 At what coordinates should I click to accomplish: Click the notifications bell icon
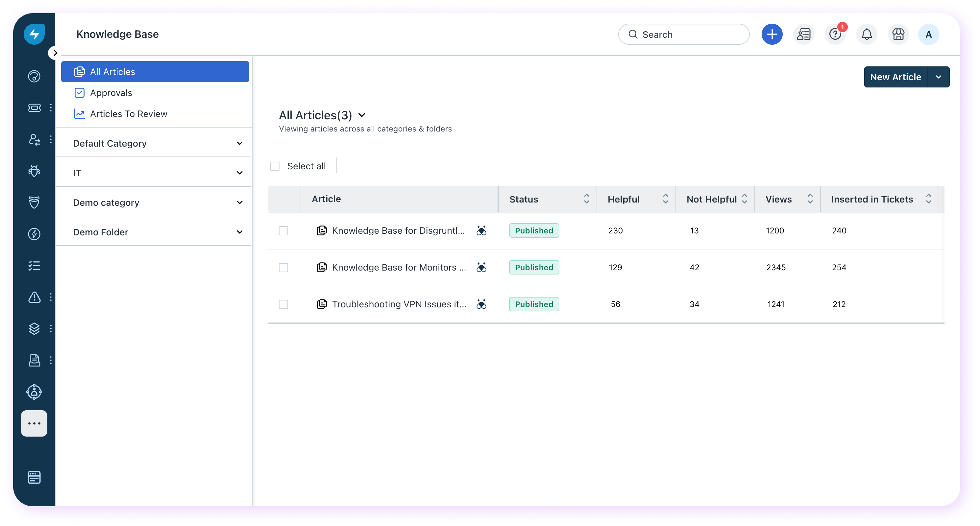coord(867,35)
